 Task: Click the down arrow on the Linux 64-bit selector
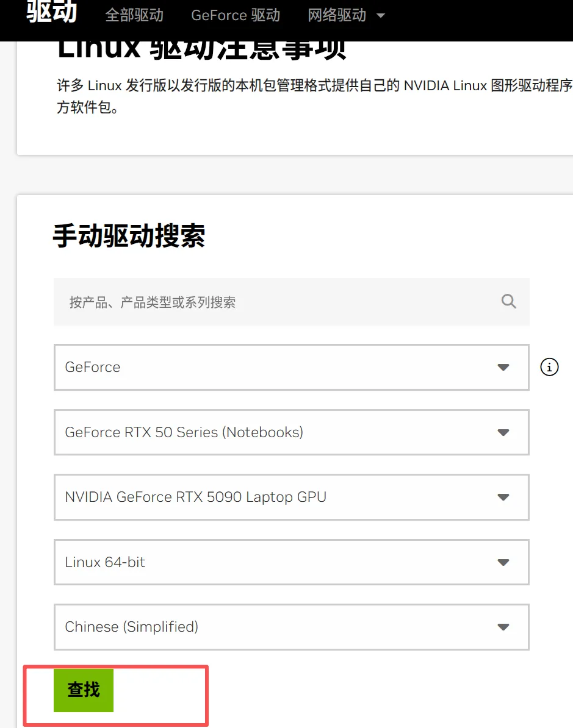click(x=503, y=562)
